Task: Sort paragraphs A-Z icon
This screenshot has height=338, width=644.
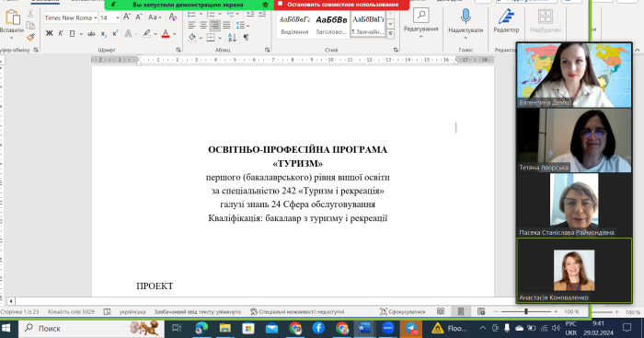Action: [232, 38]
